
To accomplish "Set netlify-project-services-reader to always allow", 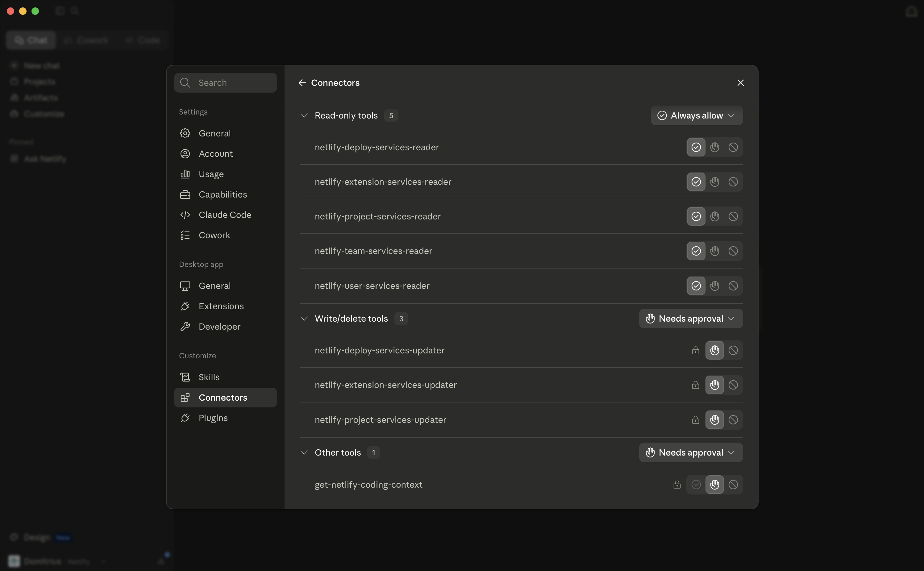I will click(696, 216).
